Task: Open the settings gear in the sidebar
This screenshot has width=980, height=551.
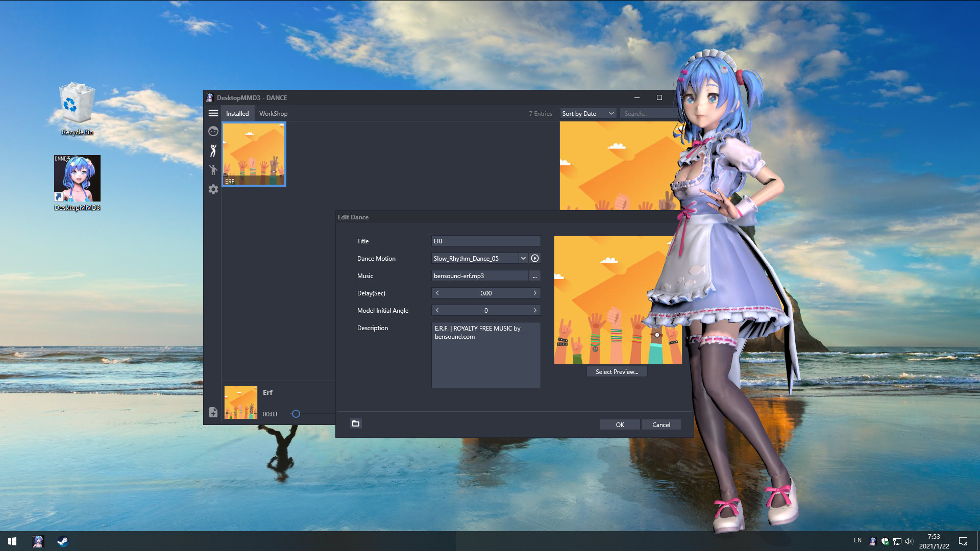Action: [213, 189]
